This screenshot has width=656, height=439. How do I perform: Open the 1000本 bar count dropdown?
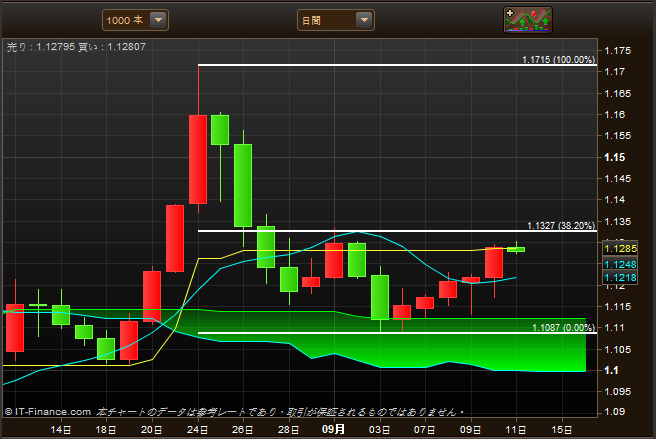click(135, 20)
